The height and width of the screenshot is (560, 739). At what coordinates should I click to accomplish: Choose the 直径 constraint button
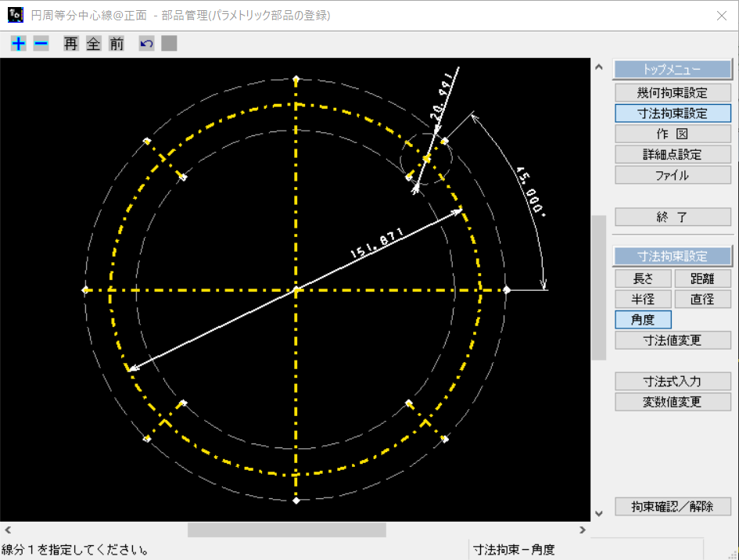[x=703, y=300]
